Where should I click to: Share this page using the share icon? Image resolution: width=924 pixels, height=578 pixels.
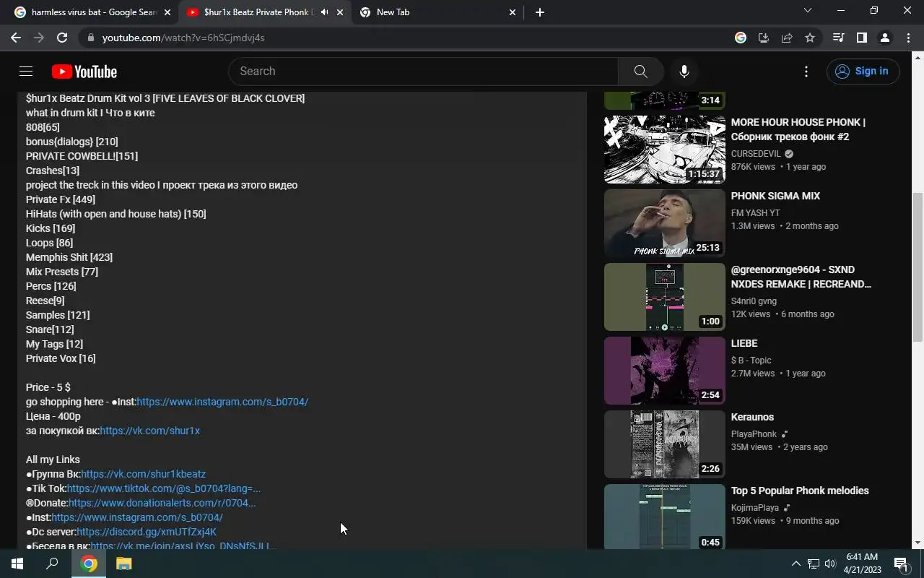787,38
